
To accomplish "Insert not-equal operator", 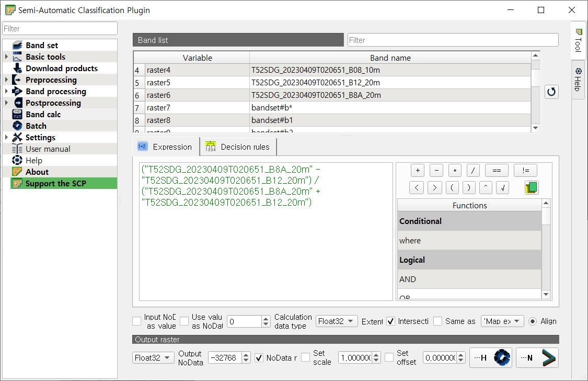I will click(525, 171).
